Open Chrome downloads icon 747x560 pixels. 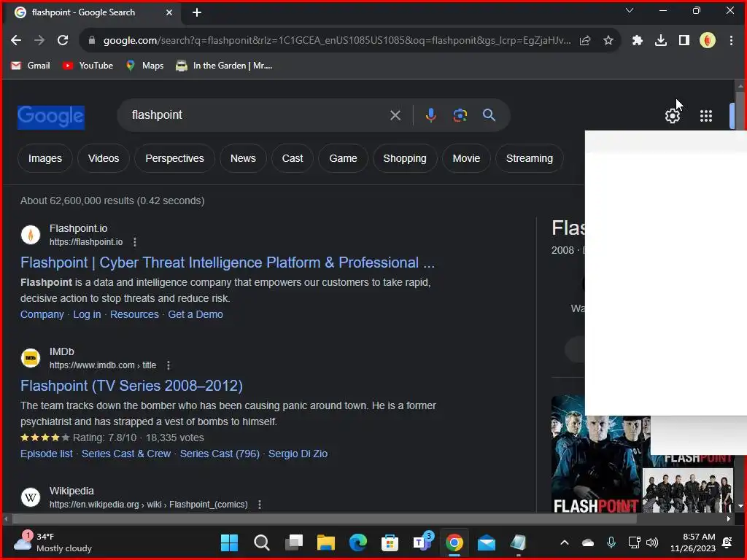[660, 41]
